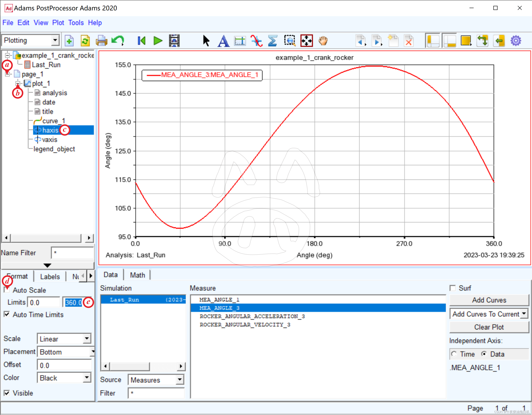The height and width of the screenshot is (415, 532).
Task: Select the hand pan tool
Action: (x=323, y=41)
